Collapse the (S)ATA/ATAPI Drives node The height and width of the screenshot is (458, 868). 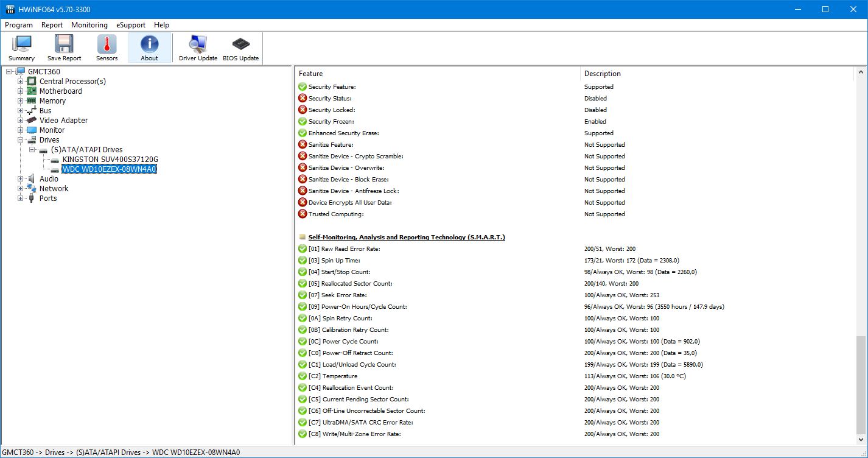(x=32, y=150)
